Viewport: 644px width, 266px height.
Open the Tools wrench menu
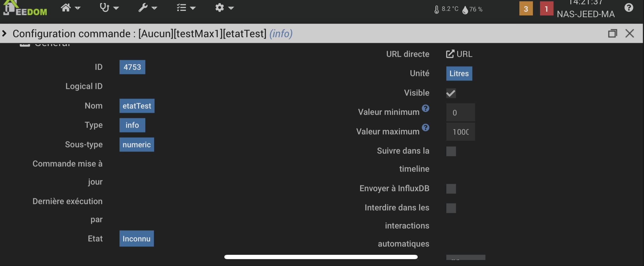pos(148,8)
